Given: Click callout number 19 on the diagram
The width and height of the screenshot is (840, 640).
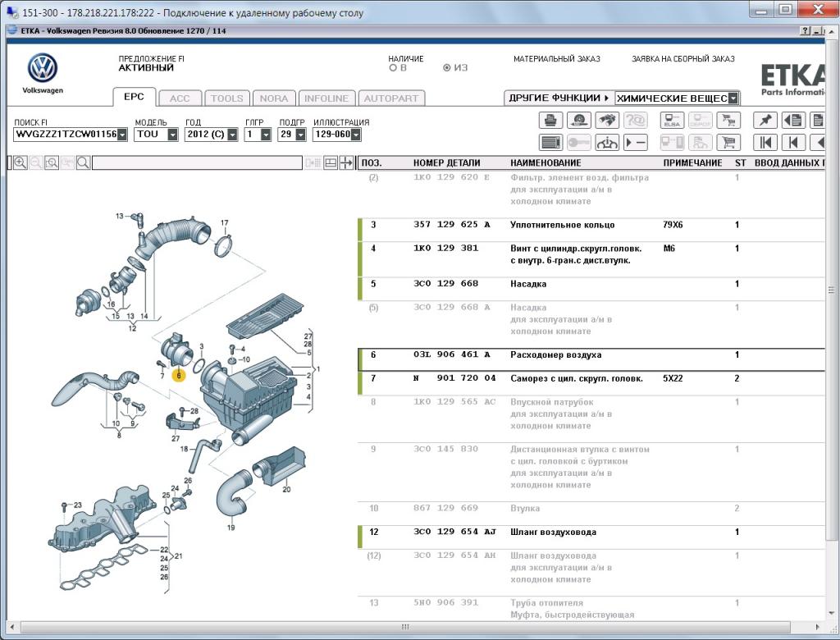Looking at the screenshot, I should coord(231,528).
